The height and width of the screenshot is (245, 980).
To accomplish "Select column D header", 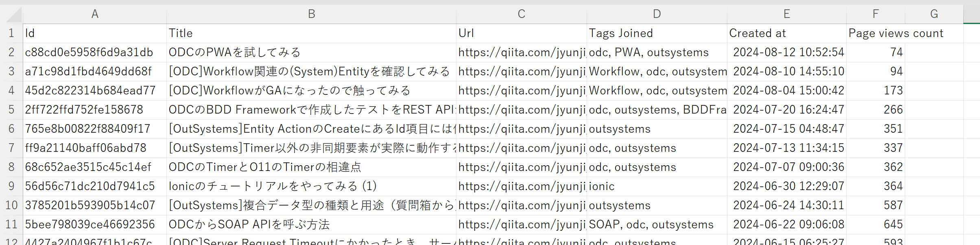I will pos(657,14).
